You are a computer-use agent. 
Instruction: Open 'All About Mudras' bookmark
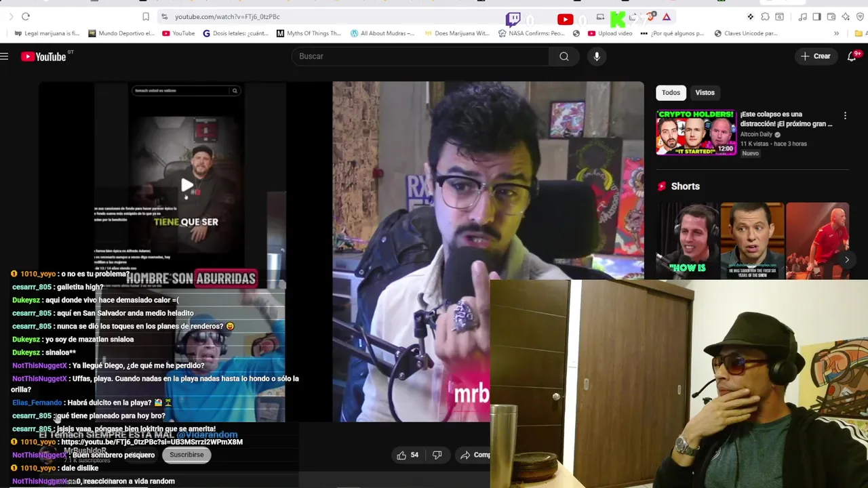click(x=382, y=33)
